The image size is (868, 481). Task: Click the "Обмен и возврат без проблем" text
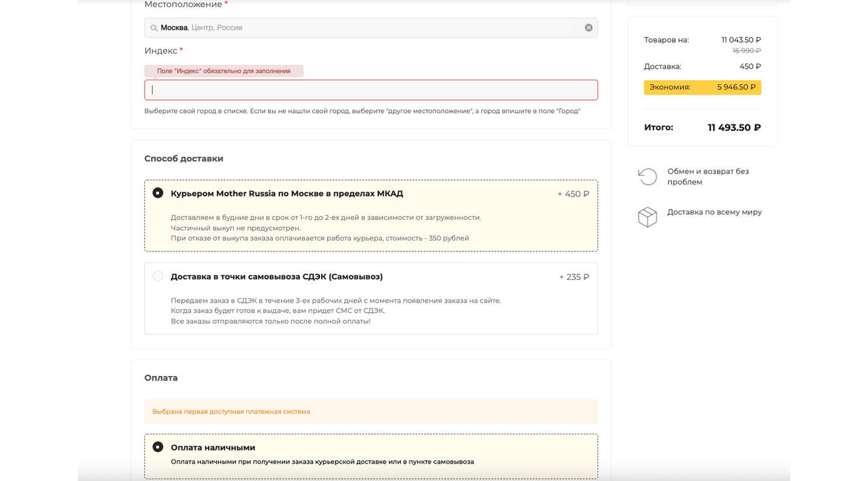pos(707,176)
